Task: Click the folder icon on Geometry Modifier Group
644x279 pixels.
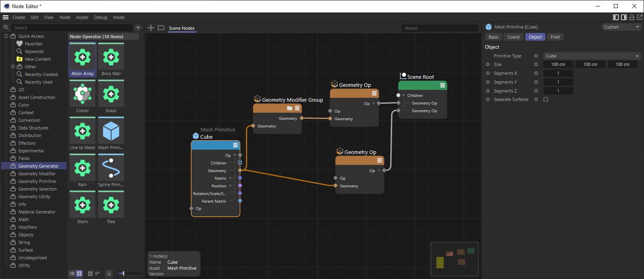Action: 289,108
